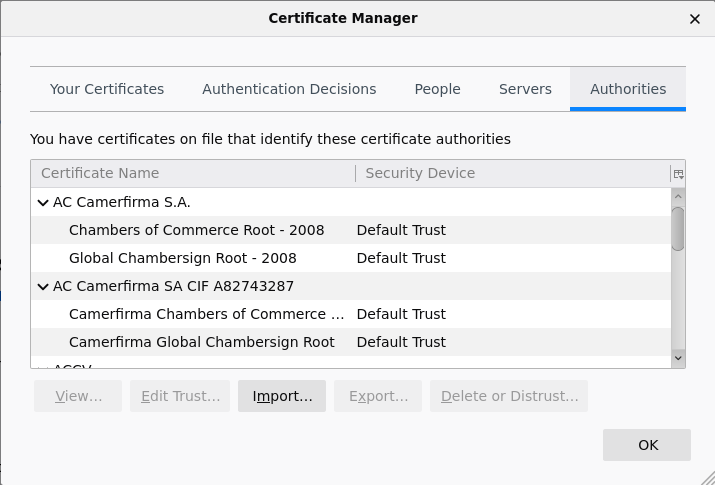
Task: Select Chambers of Commerce Root - 2008
Action: point(196,230)
